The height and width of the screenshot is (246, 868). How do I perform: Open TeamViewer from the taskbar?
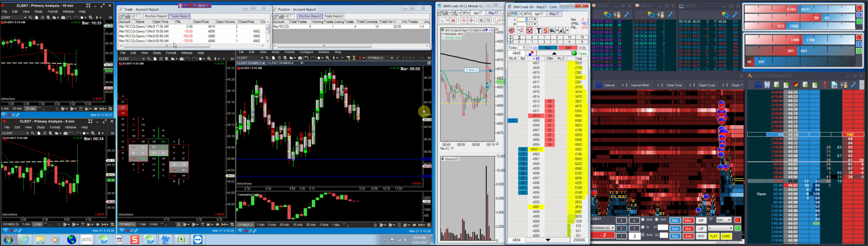tap(198, 240)
